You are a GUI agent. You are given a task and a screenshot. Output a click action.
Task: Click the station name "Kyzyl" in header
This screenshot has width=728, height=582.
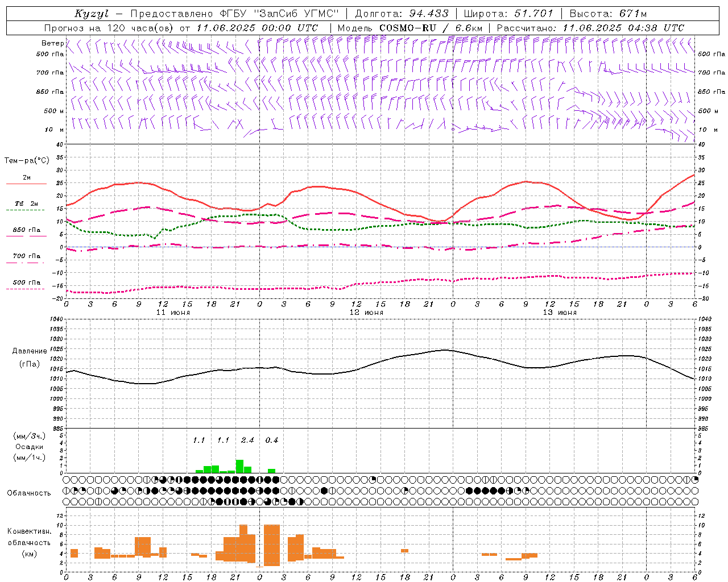coord(91,14)
